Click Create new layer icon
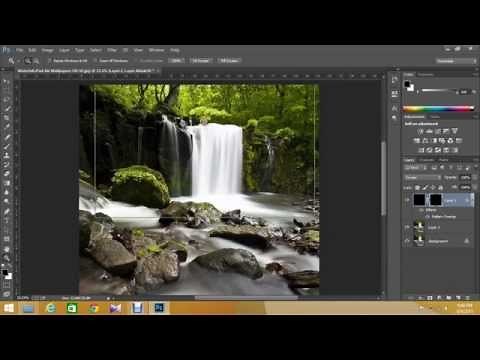 [x=458, y=297]
